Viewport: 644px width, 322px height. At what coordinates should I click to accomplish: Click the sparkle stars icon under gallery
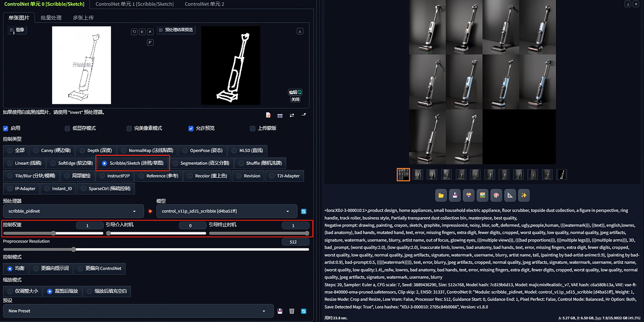tap(524, 195)
